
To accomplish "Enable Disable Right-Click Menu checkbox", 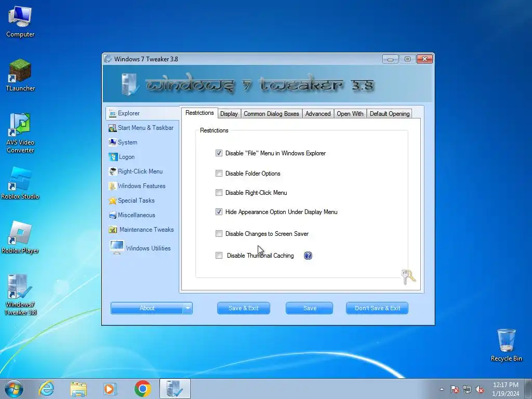I will (219, 193).
